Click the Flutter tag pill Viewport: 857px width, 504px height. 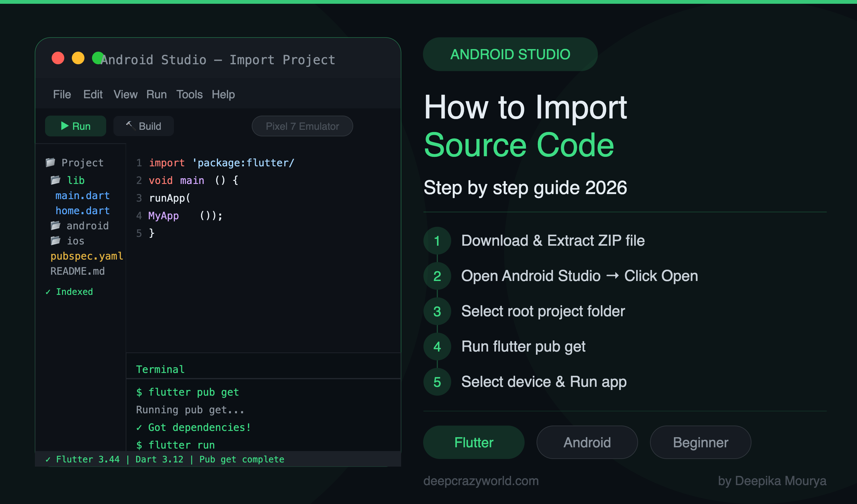pyautogui.click(x=474, y=442)
